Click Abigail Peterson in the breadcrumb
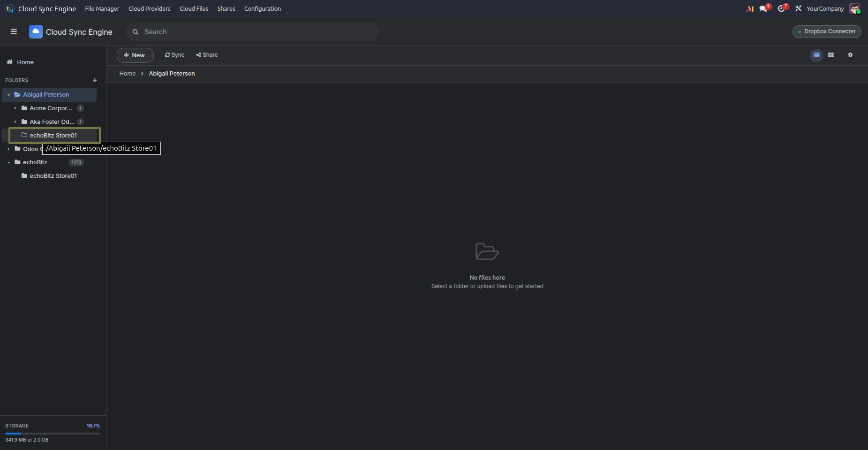The height and width of the screenshot is (450, 868). (172, 74)
